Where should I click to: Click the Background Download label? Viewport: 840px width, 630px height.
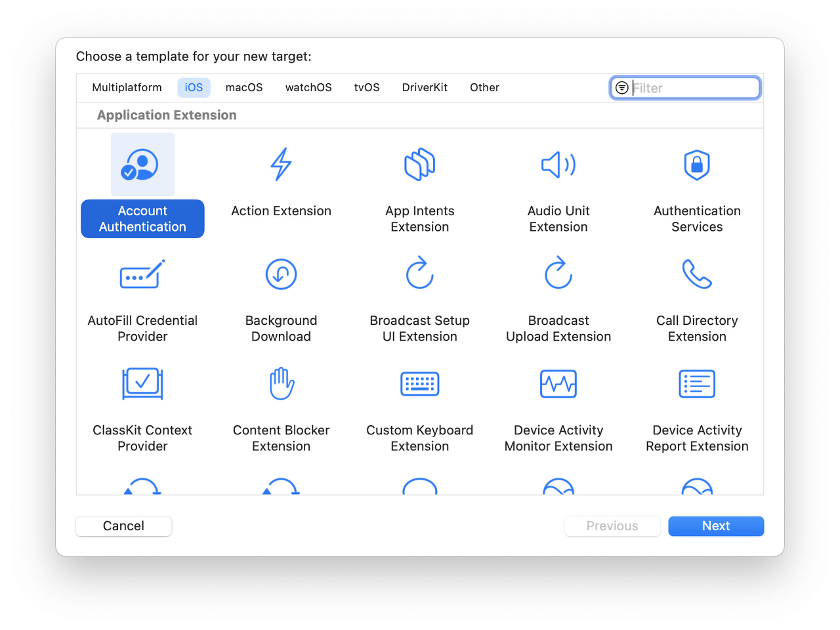click(281, 328)
